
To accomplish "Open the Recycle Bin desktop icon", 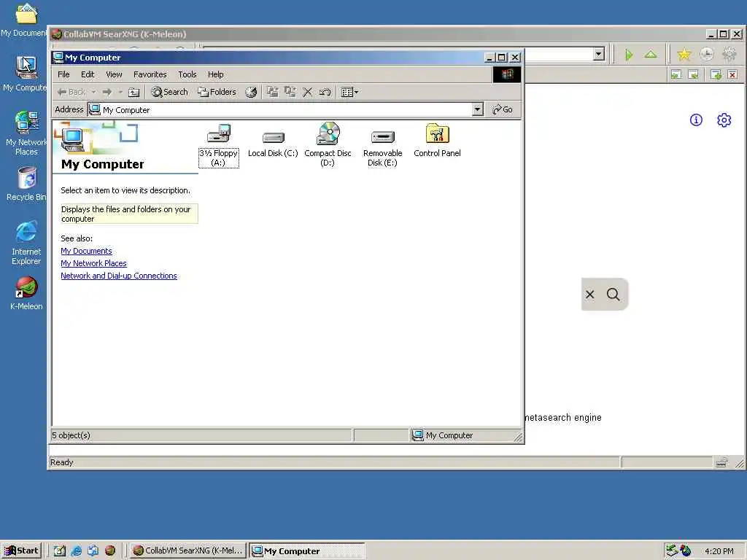I will (x=26, y=184).
